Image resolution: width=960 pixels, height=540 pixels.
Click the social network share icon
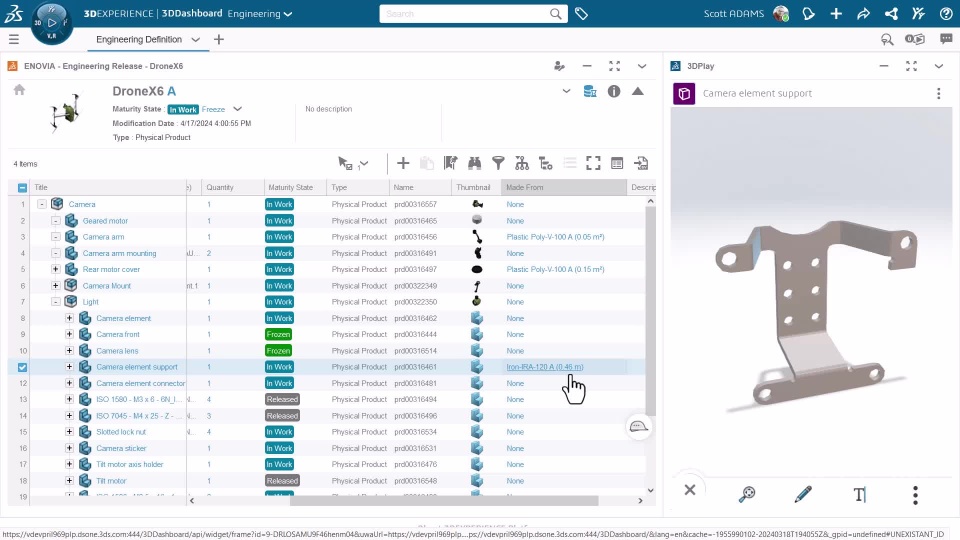pos(891,13)
